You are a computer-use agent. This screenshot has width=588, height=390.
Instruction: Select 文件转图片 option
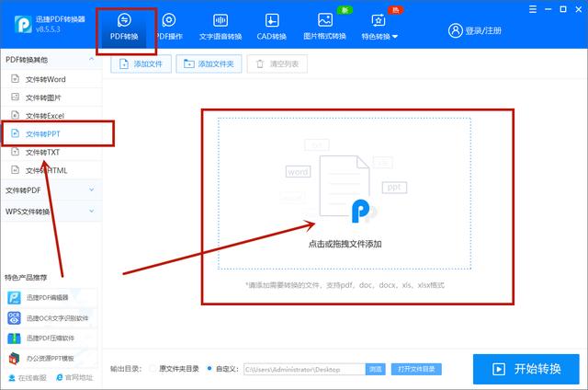pos(51,97)
